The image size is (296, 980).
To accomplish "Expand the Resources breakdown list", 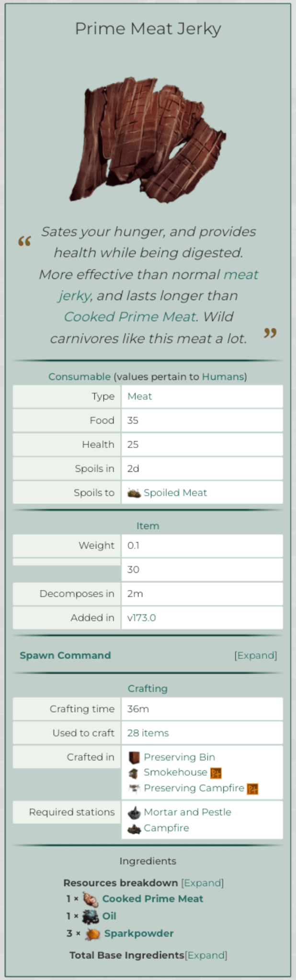I will pos(203,882).
